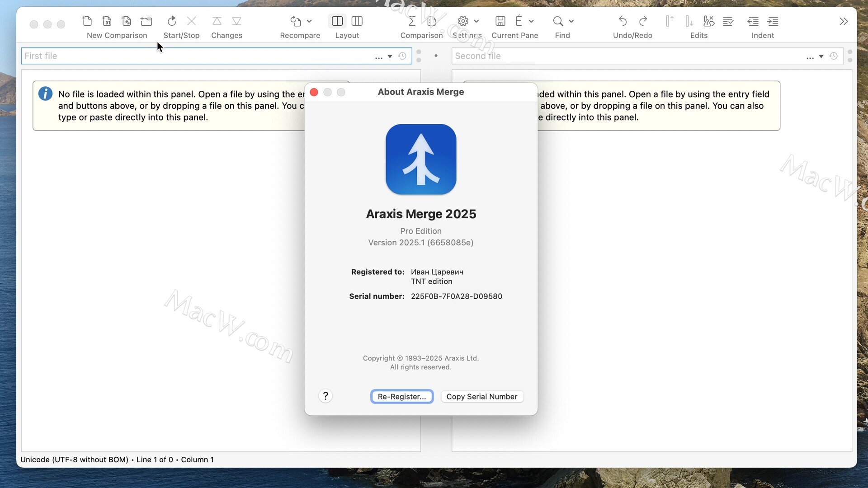This screenshot has width=868, height=488.
Task: Jump to the next change
Action: (x=236, y=21)
